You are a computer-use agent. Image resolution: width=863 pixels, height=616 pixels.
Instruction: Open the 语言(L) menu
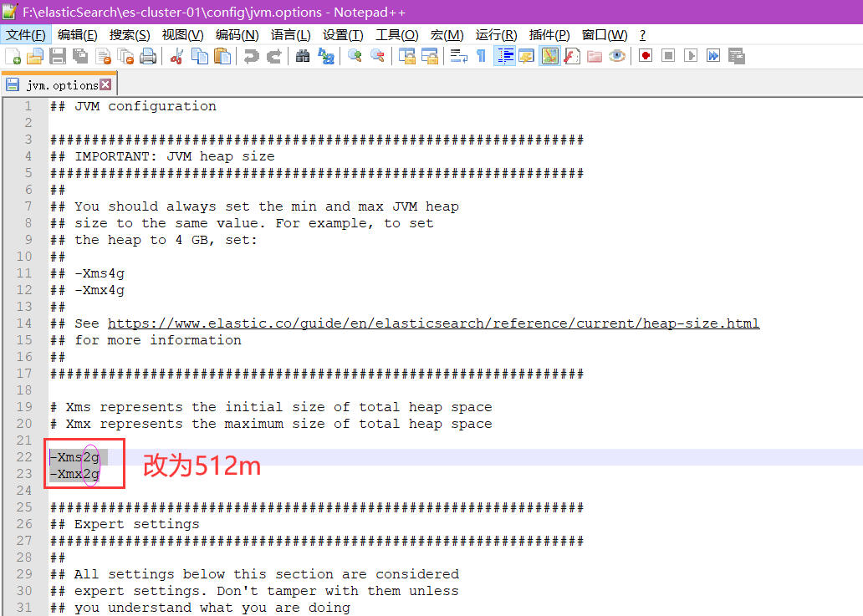click(x=291, y=35)
